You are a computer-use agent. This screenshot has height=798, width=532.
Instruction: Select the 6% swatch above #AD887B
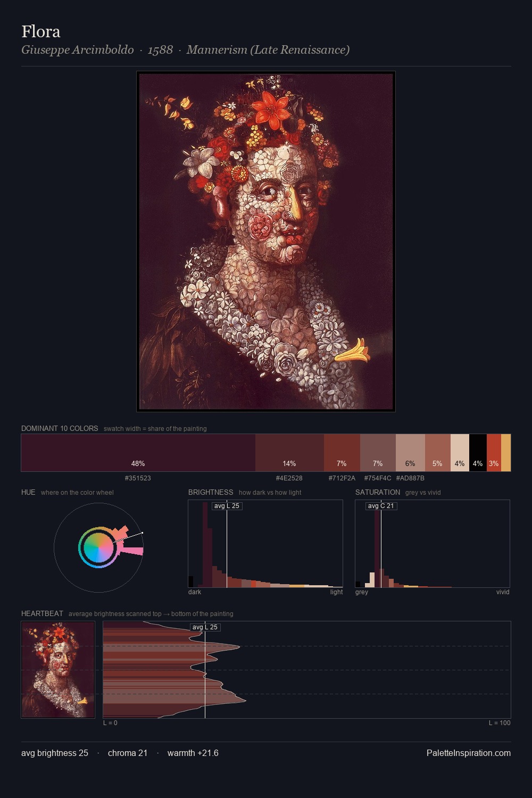410,453
